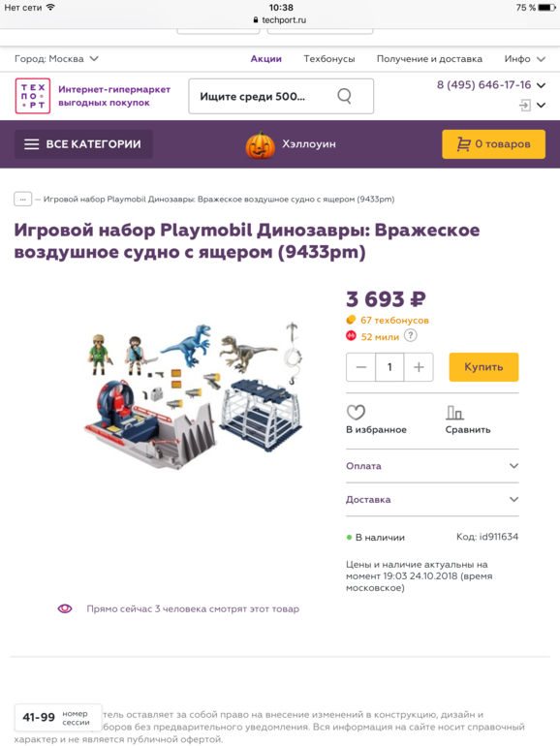Increase quantity with plus button
Viewport: 560px width, 746px height.
419,367
